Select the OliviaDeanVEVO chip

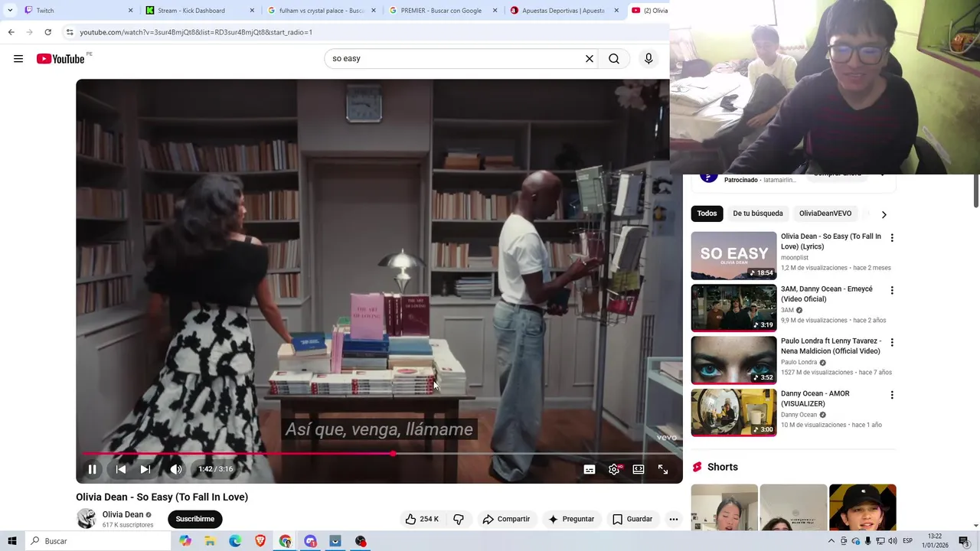825,214
